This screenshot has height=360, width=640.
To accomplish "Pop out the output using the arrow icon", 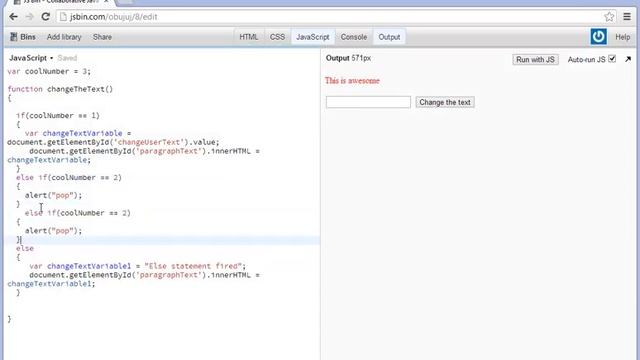I will (628, 59).
